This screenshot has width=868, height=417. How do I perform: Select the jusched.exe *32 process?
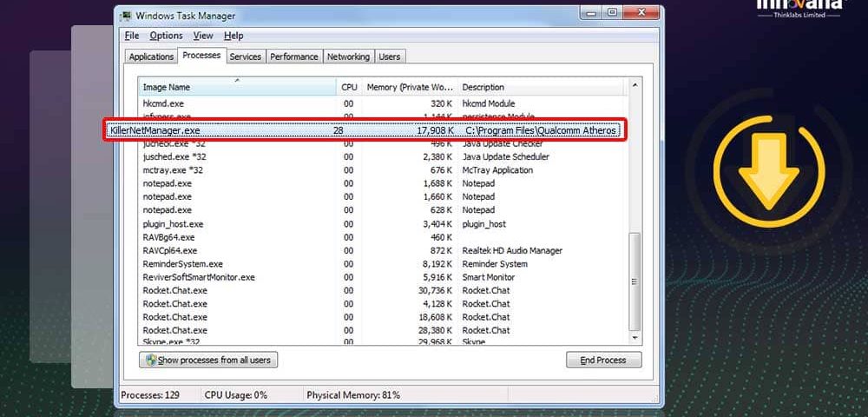coord(382,156)
